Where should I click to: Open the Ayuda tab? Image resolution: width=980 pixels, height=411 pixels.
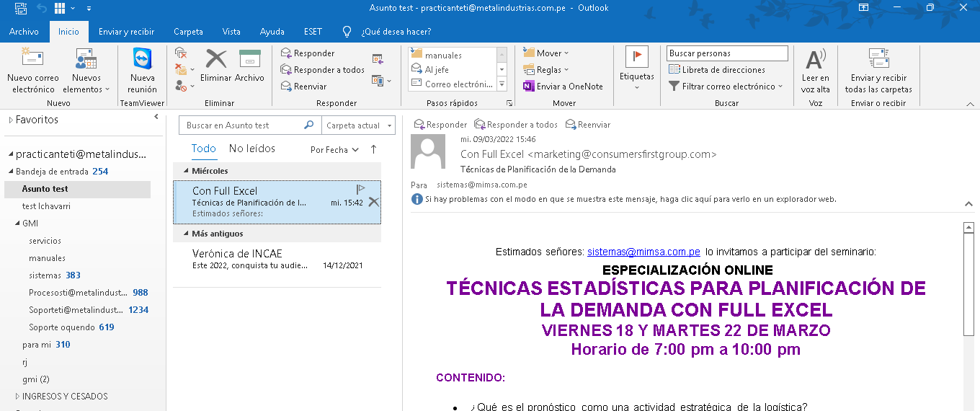click(x=272, y=32)
